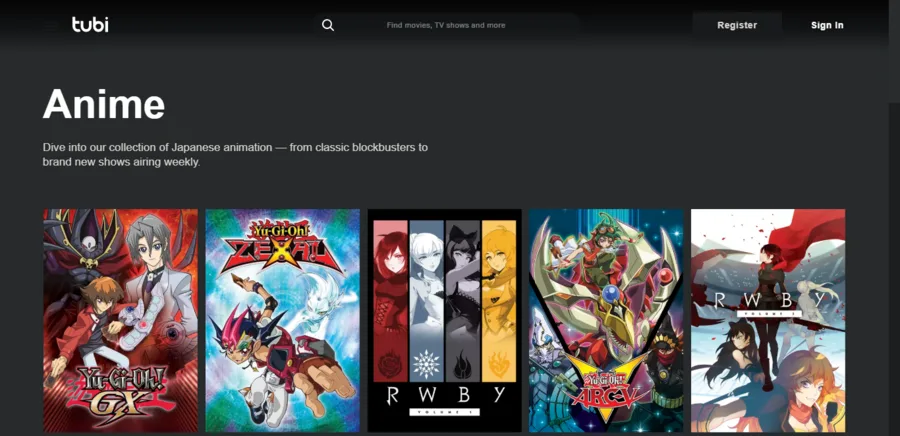
Task: Click the 'Dive into our collection' description text
Action: point(235,155)
